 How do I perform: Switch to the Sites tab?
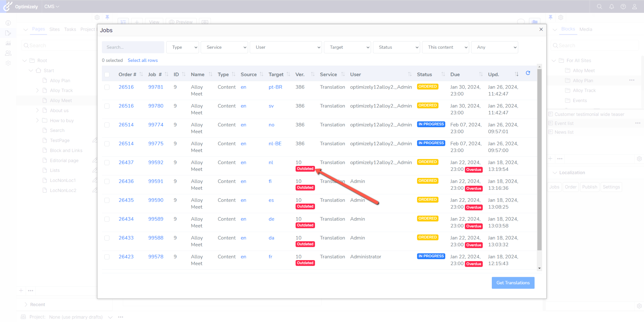pos(54,29)
